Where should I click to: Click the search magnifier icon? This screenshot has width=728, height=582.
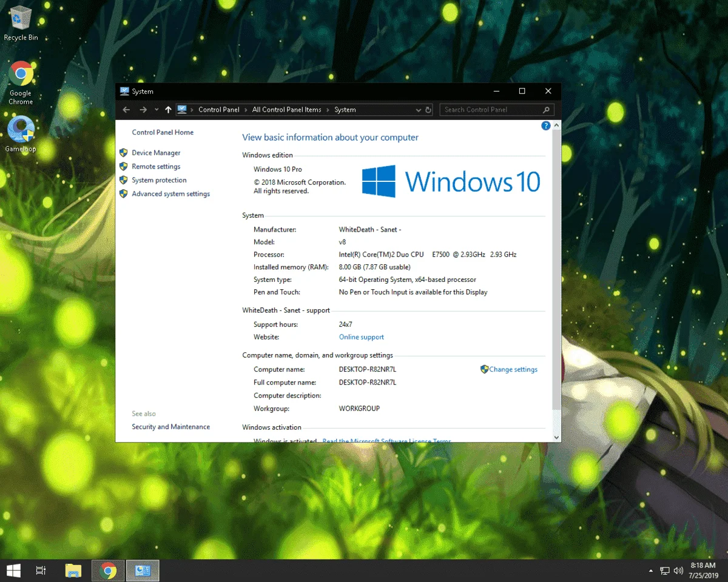[x=546, y=110]
